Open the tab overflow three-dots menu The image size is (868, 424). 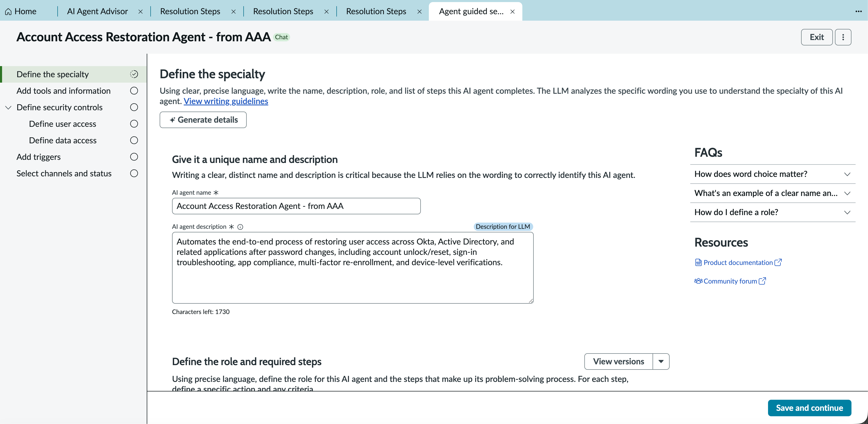click(858, 11)
